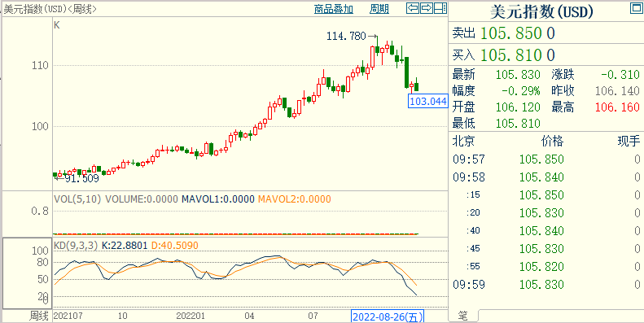Screen dimensions: 644x323
Task: Select the KD indicator panel
Action: tap(250, 273)
